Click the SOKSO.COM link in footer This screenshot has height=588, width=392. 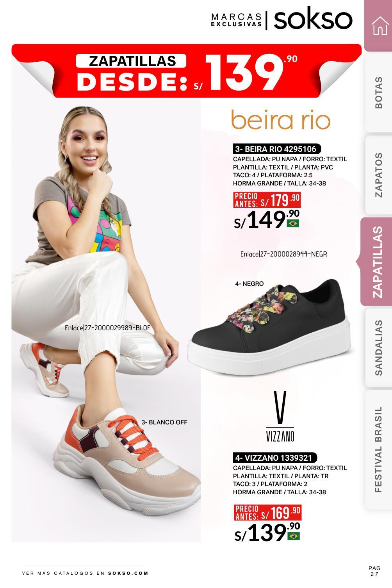tap(128, 573)
